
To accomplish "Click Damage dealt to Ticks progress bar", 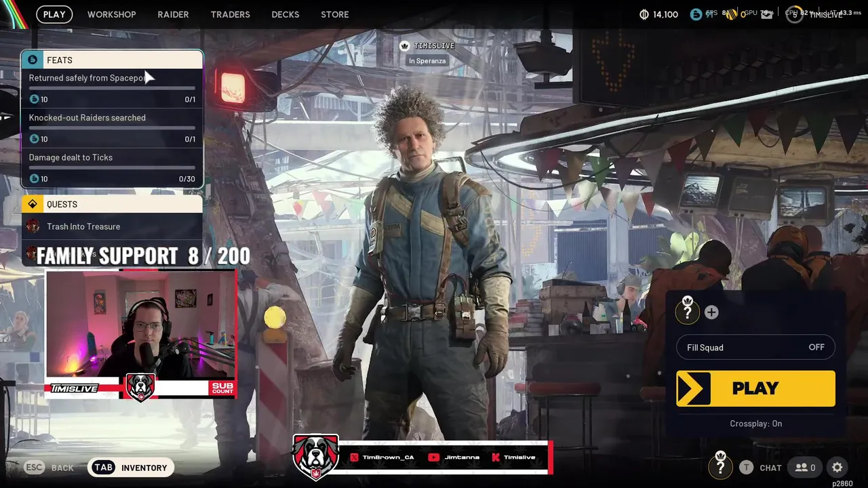I will (x=112, y=167).
